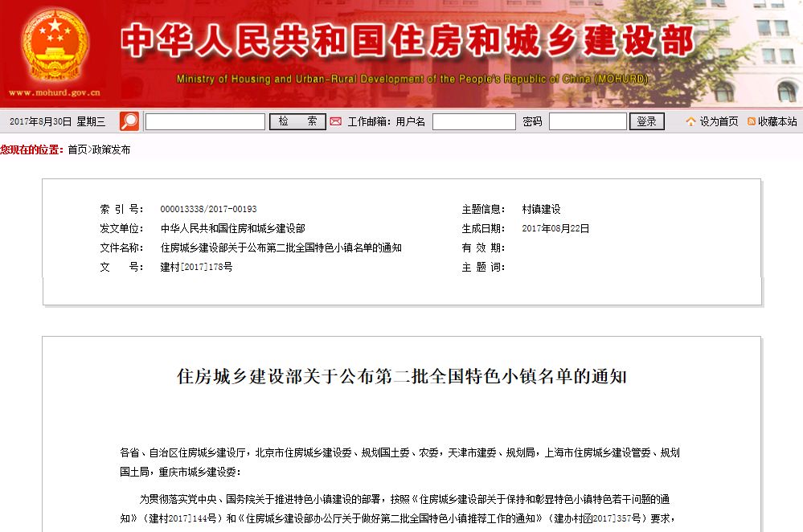803x532 pixels.
Task: Click the English MOHURD ministry subtitle
Action: coord(412,79)
